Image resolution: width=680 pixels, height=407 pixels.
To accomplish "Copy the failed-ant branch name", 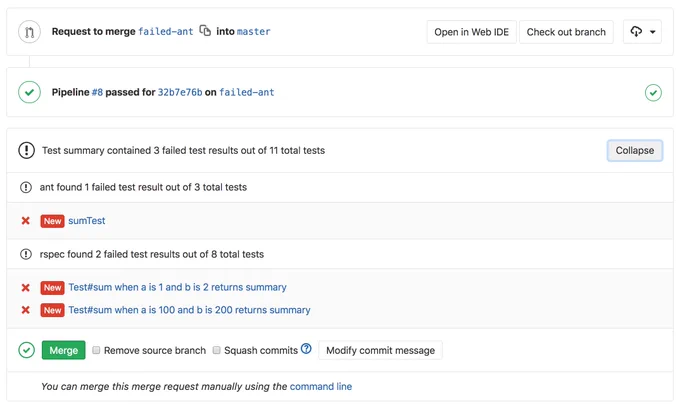I will point(205,31).
